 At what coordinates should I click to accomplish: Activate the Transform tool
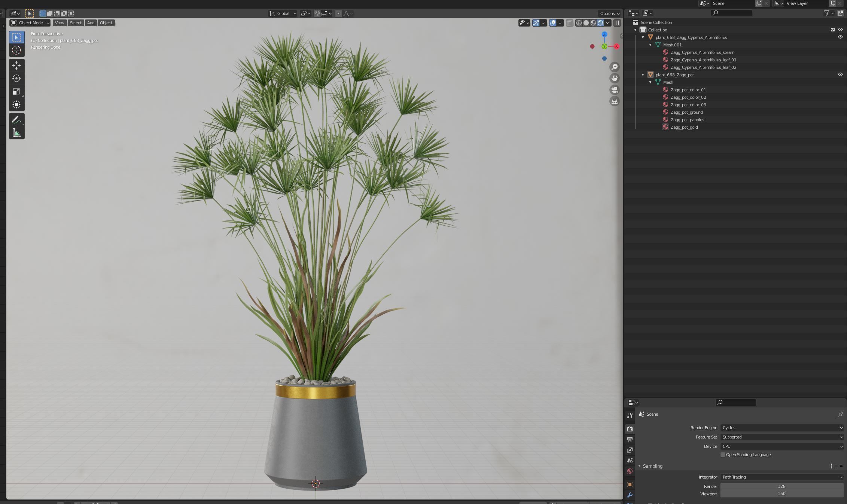pyautogui.click(x=16, y=104)
